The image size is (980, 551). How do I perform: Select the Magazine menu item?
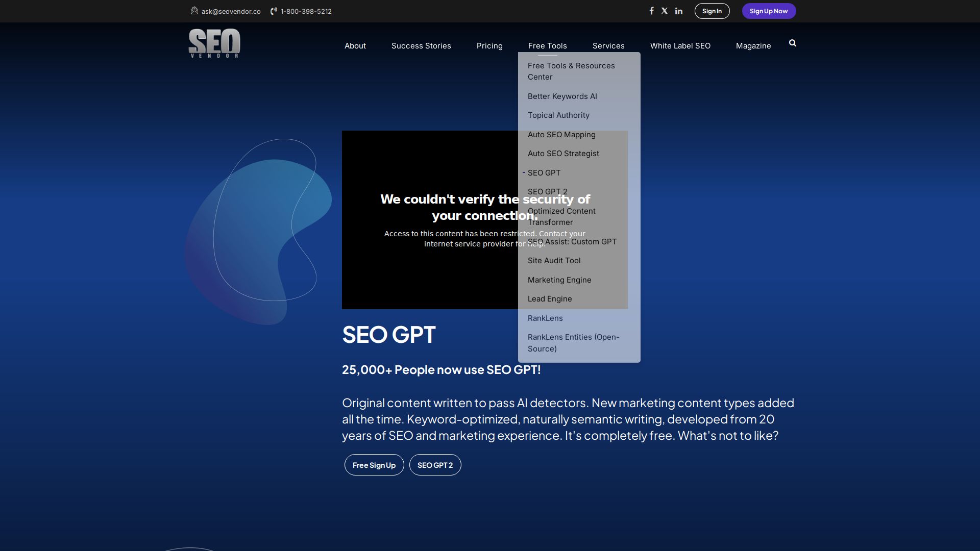[753, 45]
